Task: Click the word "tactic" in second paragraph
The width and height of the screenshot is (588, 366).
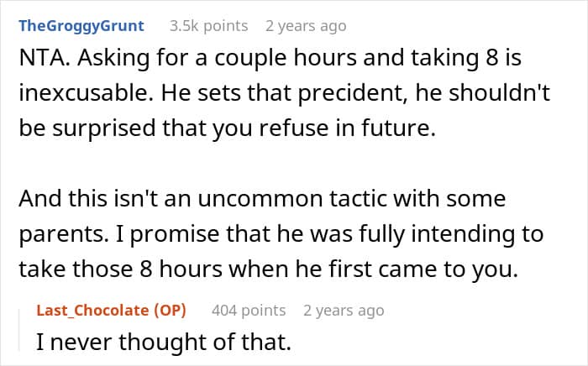Action: point(358,199)
